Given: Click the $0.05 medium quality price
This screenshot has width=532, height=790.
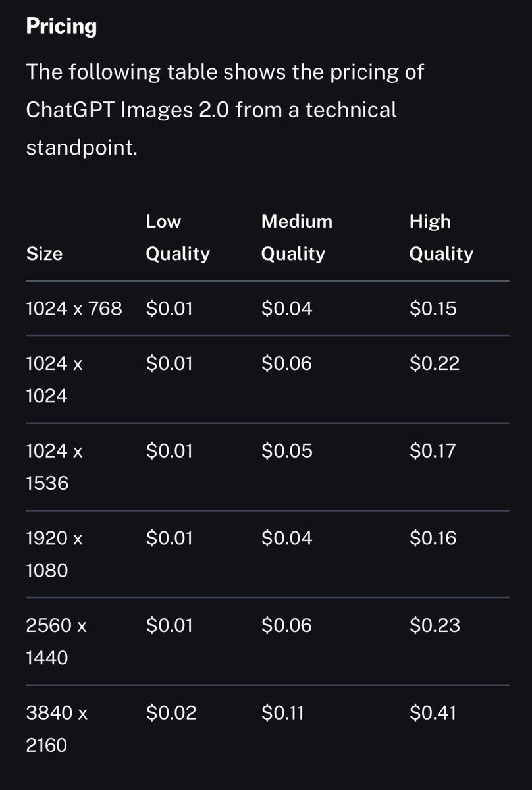Looking at the screenshot, I should pos(286,451).
